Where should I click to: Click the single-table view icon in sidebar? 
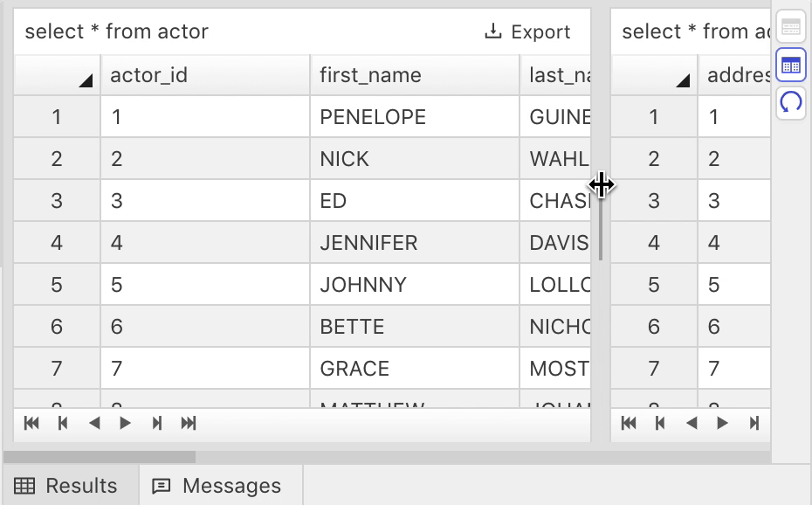pos(791,26)
